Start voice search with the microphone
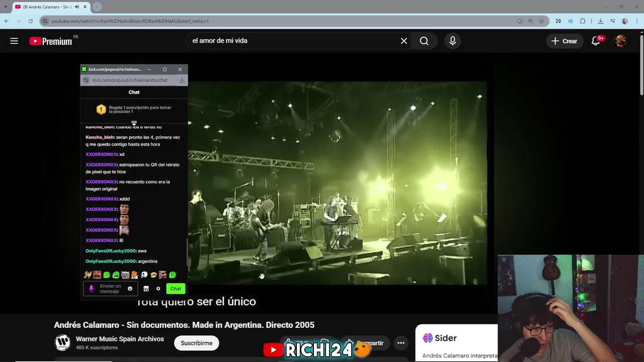The width and height of the screenshot is (644, 362). click(x=452, y=41)
